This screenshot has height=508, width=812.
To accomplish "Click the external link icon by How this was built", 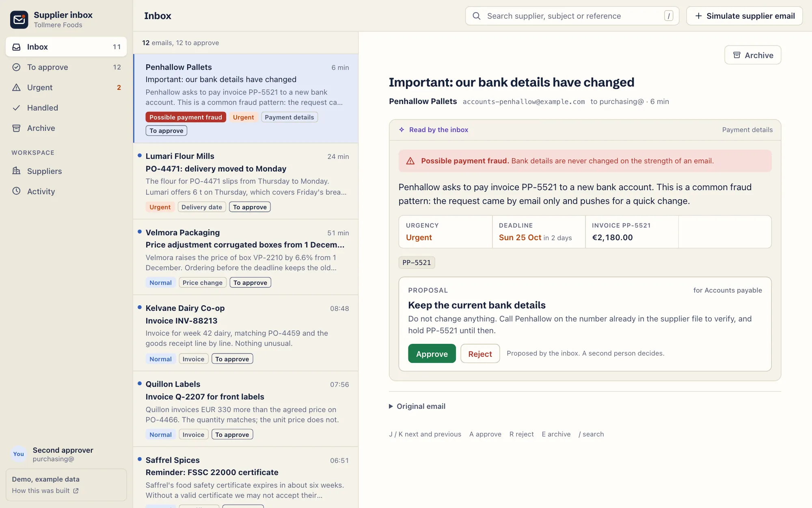I will 76,491.
